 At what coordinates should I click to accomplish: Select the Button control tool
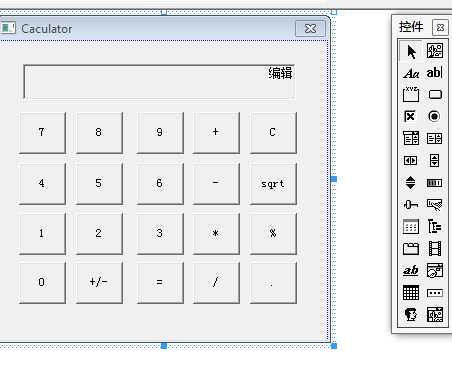coord(435,95)
